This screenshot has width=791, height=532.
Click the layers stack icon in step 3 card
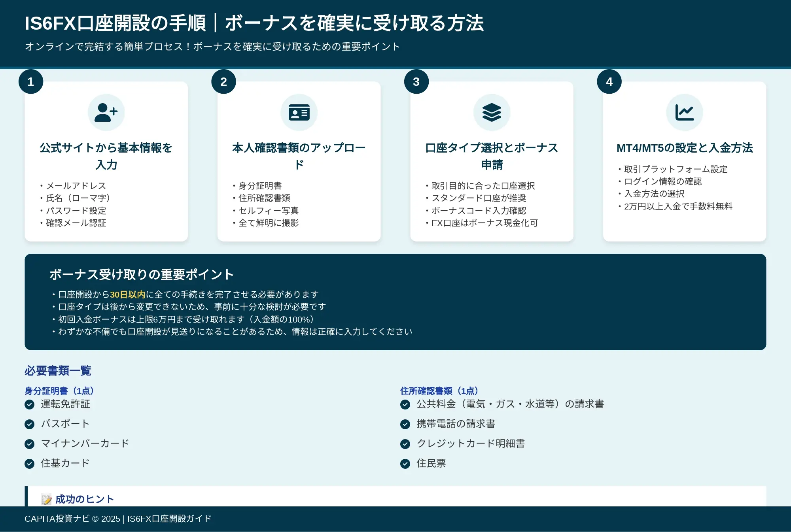(492, 112)
